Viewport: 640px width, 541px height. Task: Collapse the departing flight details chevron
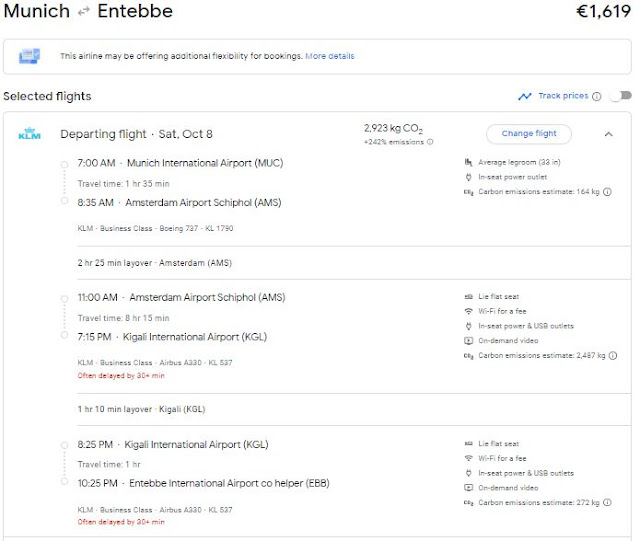pyautogui.click(x=609, y=133)
